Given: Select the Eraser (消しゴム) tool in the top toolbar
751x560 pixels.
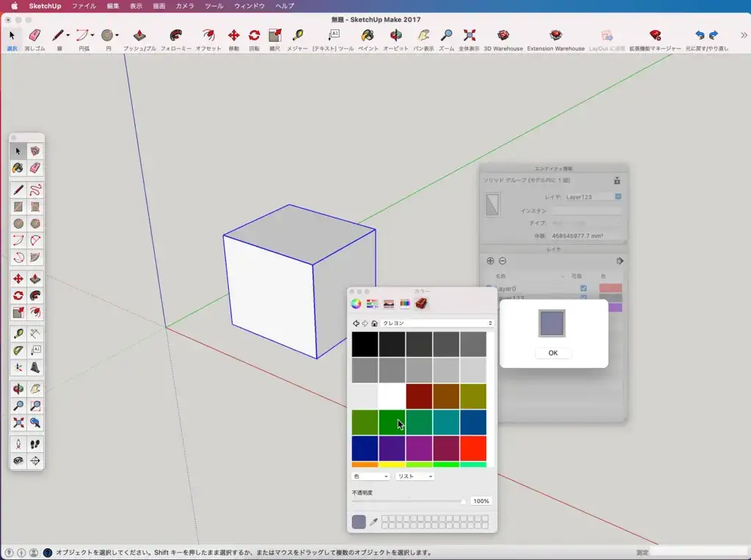Looking at the screenshot, I should click(x=34, y=40).
